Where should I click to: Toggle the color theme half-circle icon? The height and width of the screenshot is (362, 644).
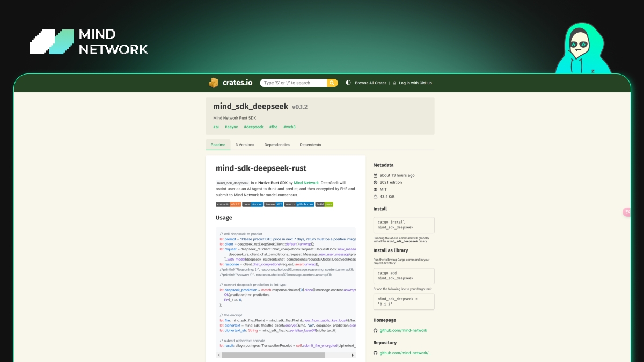pos(348,83)
